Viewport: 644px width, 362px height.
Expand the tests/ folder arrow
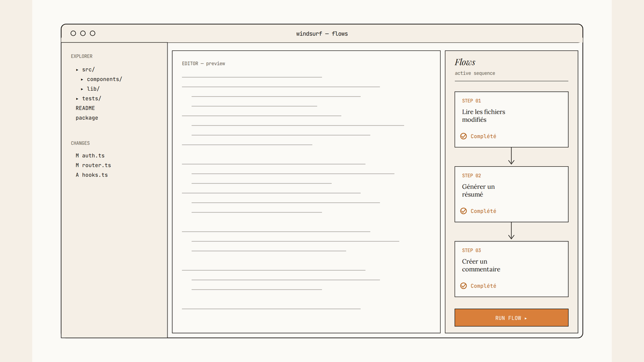click(77, 99)
